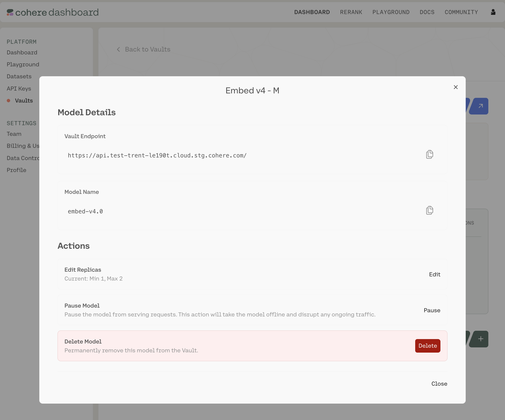Viewport: 505px width, 420px height.
Task: Go to Docs in the top navigation
Action: pyautogui.click(x=427, y=12)
